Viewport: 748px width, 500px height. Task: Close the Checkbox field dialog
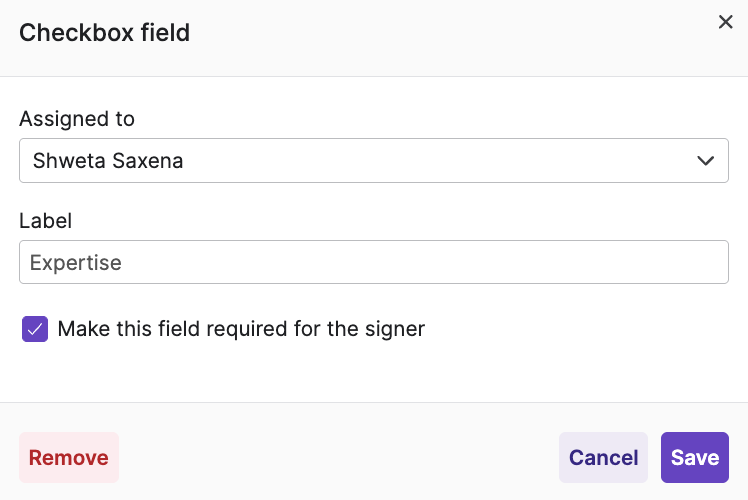(x=726, y=22)
